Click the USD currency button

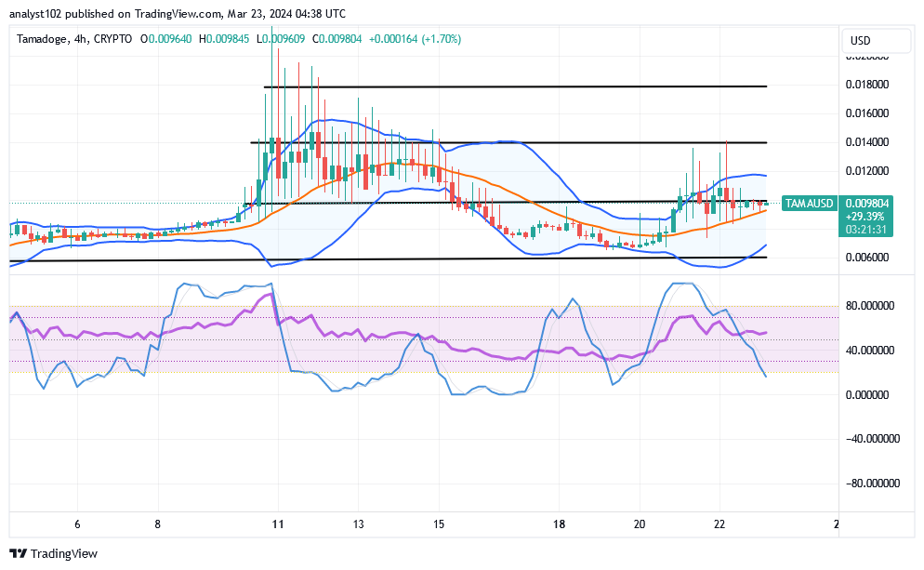[877, 41]
